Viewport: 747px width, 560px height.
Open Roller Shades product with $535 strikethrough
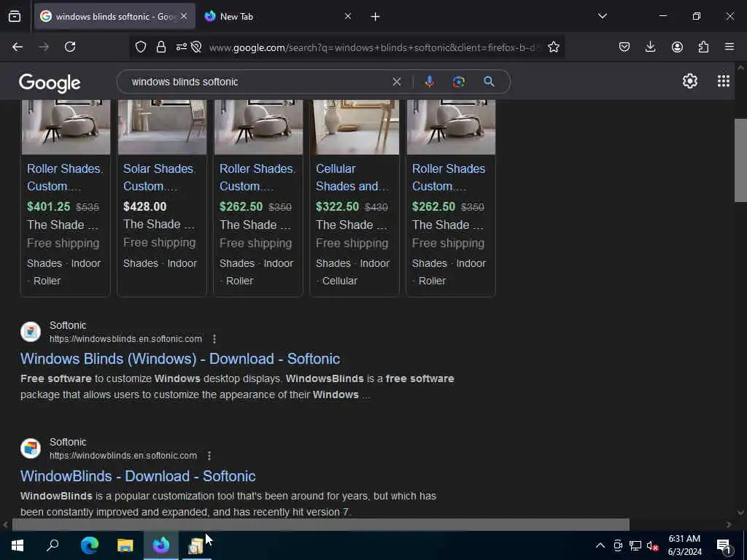[x=65, y=177]
